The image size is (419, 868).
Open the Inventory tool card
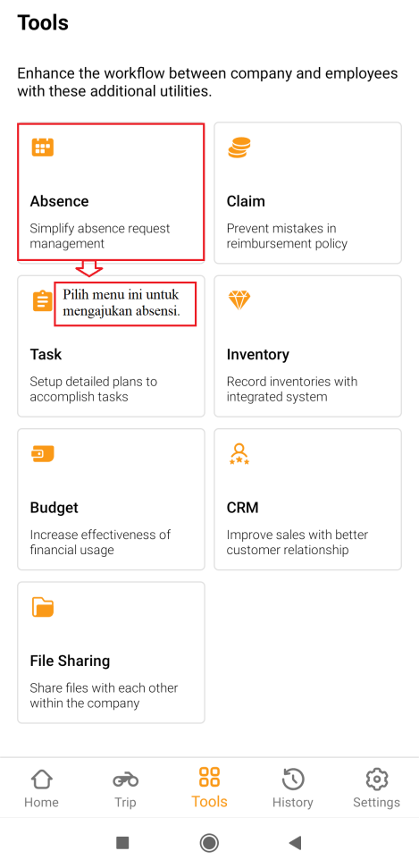click(x=307, y=346)
